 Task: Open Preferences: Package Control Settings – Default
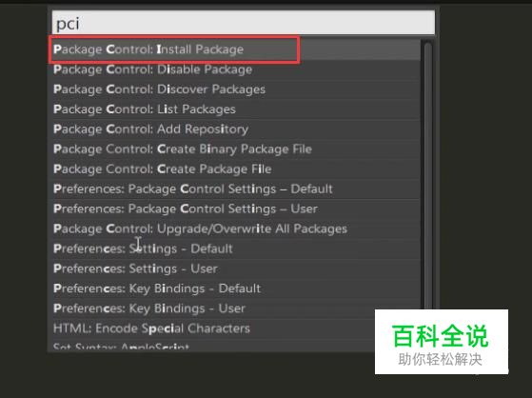[x=236, y=189]
